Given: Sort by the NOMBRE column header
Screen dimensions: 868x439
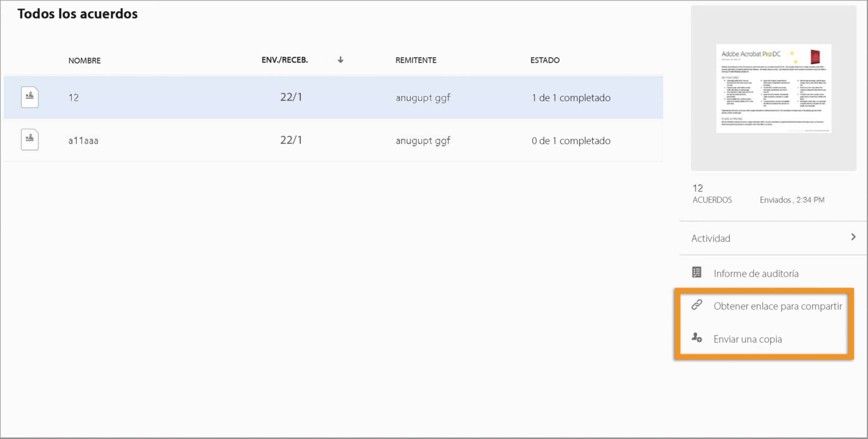Looking at the screenshot, I should click(85, 61).
